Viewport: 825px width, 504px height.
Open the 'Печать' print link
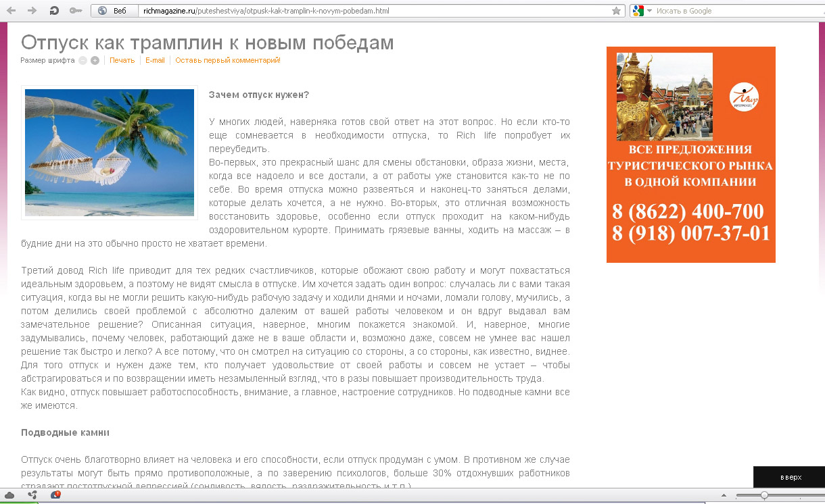pyautogui.click(x=122, y=60)
